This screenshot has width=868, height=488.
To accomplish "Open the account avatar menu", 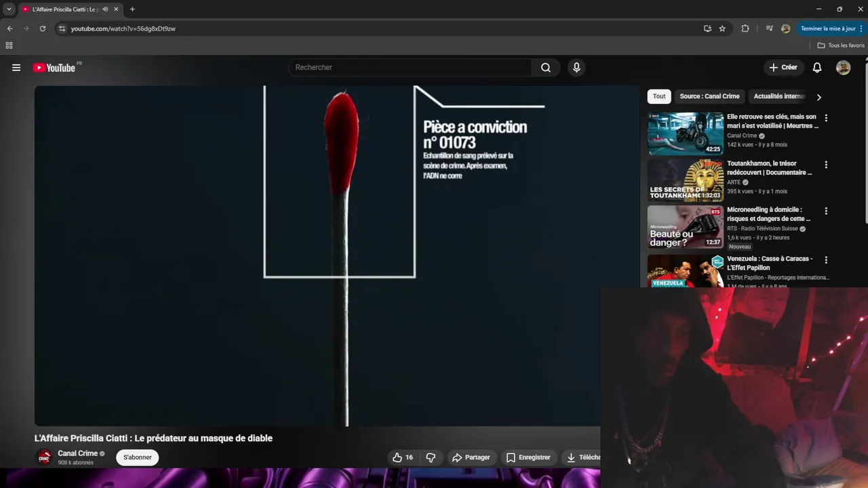I will click(843, 68).
